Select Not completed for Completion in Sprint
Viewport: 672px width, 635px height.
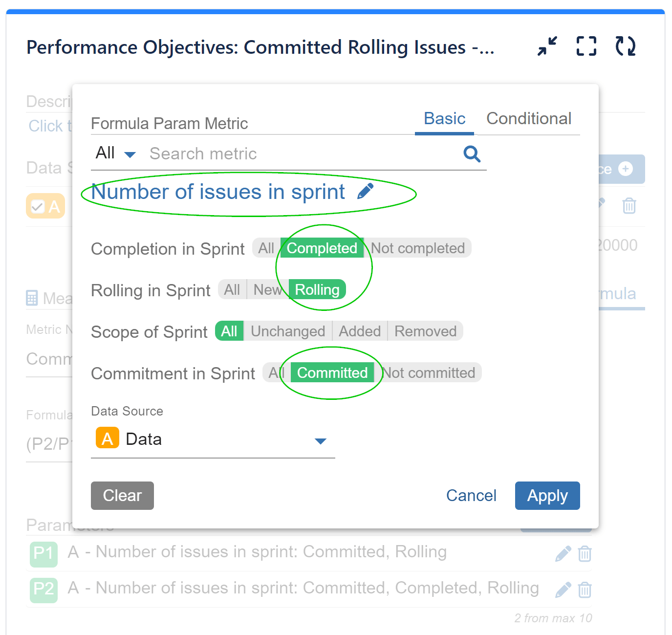pos(417,248)
